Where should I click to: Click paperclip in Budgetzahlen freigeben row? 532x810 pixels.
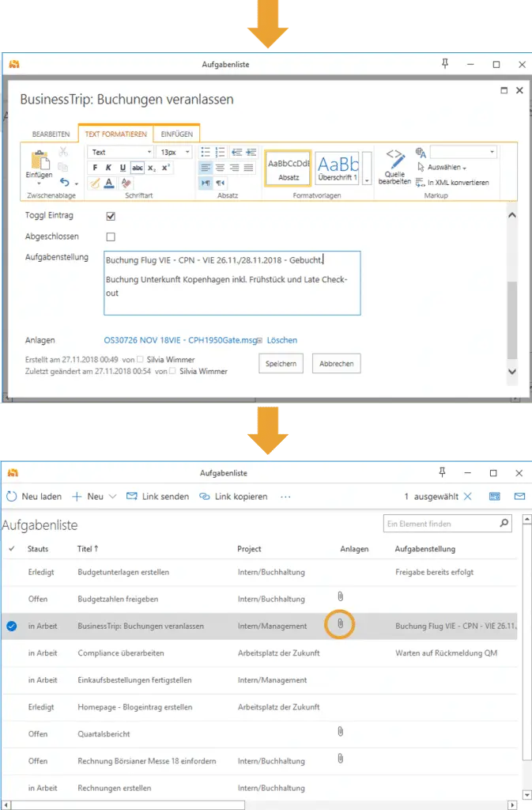(x=341, y=596)
